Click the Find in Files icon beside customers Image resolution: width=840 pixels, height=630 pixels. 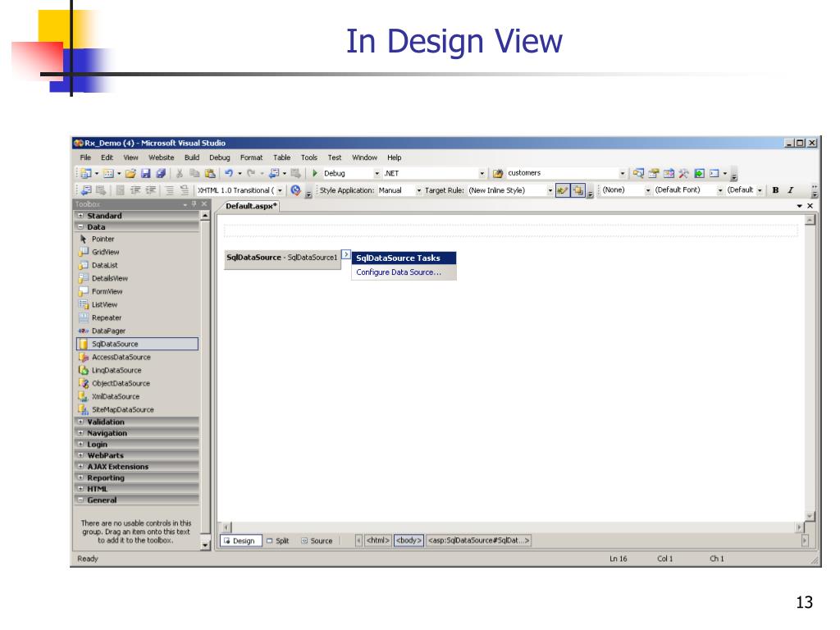point(498,173)
